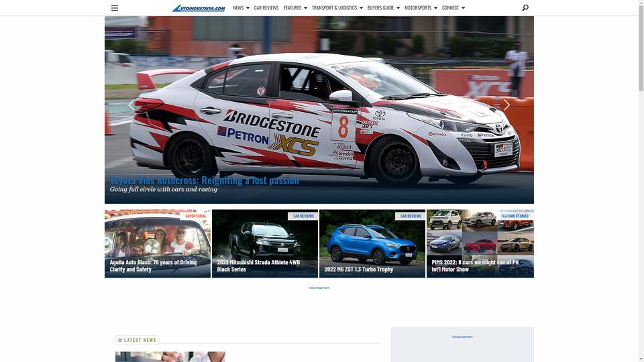The image size is (644, 362).
Task: Click Car Reviews tag on MG ZST card
Action: coord(411,216)
